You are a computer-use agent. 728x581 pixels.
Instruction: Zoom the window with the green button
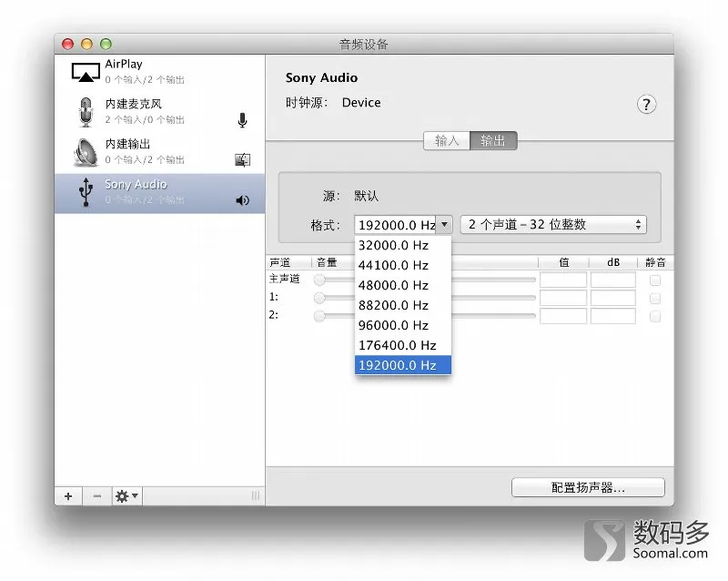106,44
